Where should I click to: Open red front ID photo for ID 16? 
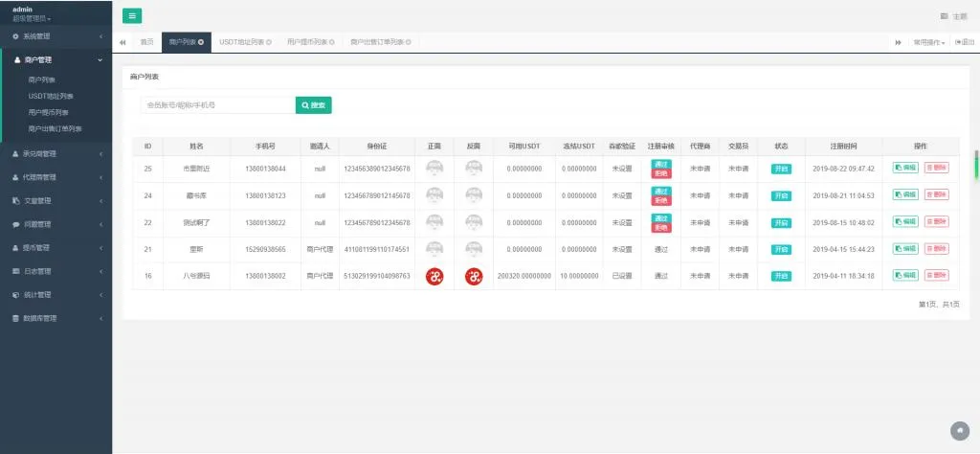[x=434, y=276]
